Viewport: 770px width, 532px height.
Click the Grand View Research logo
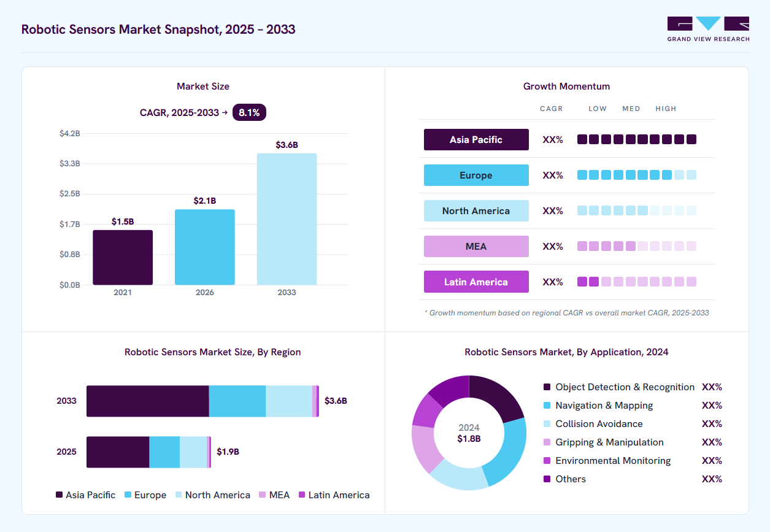click(x=708, y=29)
